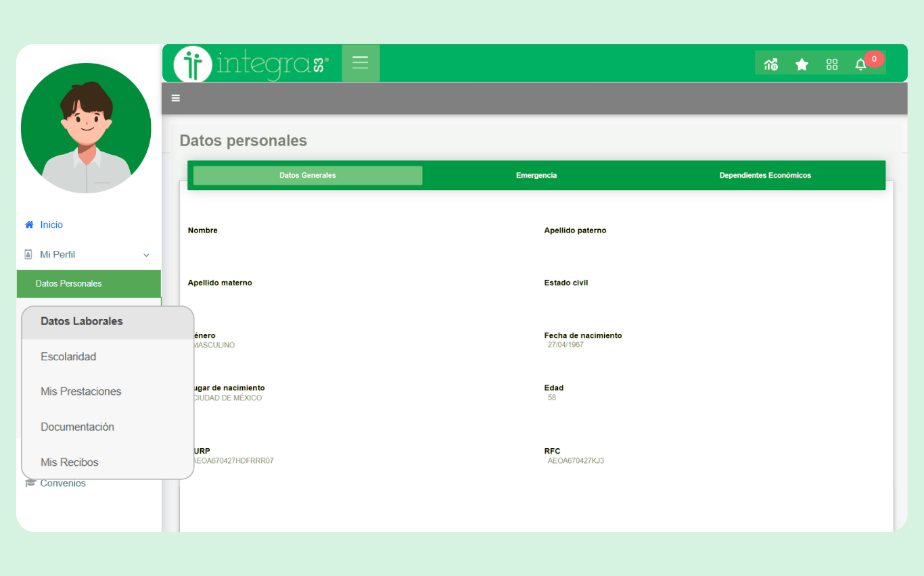Choose Escolaridad from the profile menu

click(68, 356)
